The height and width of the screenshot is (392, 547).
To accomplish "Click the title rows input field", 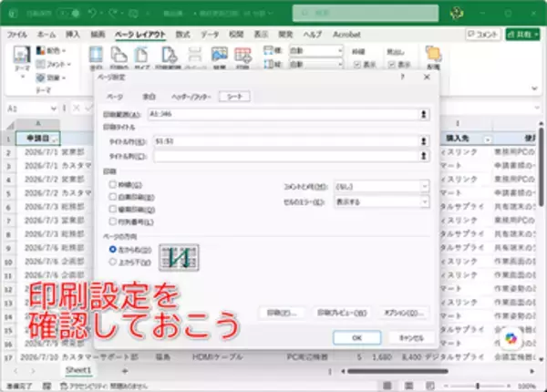I will 285,141.
